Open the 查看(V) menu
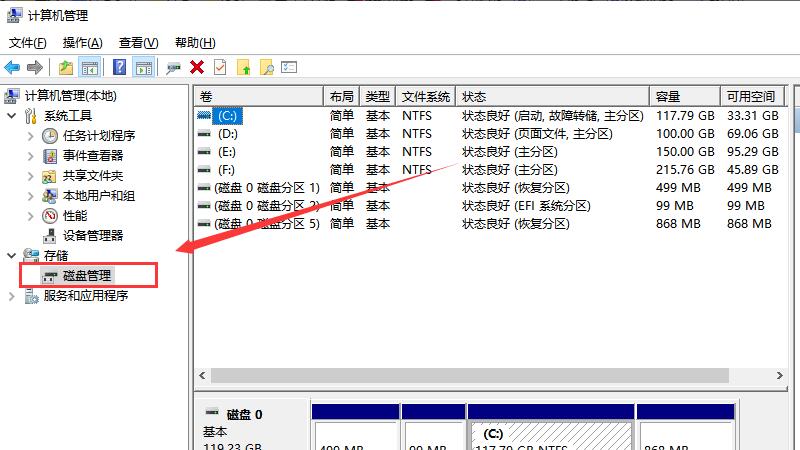Image resolution: width=800 pixels, height=450 pixels. click(138, 43)
